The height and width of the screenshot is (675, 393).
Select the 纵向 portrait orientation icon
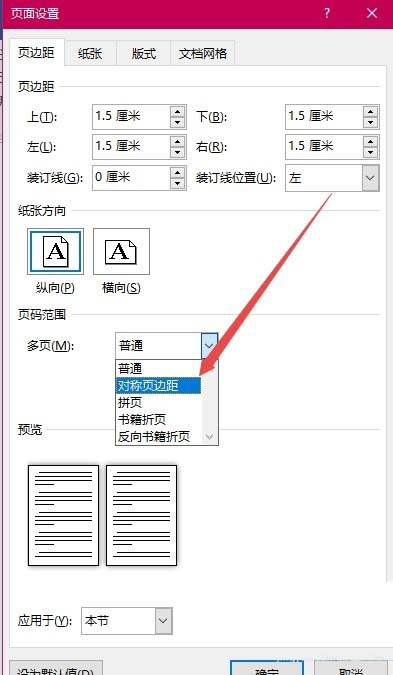pyautogui.click(x=56, y=251)
